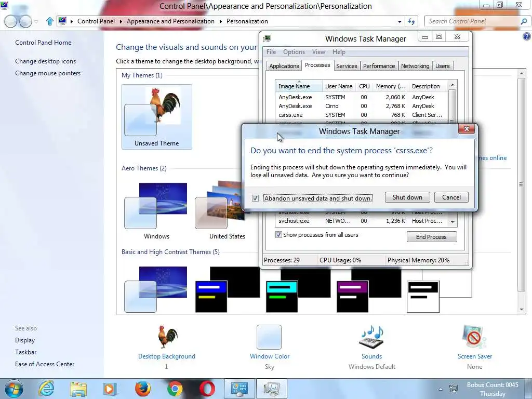The height and width of the screenshot is (399, 532).
Task: Toggle Abandon unsaved data checkbox
Action: point(255,198)
